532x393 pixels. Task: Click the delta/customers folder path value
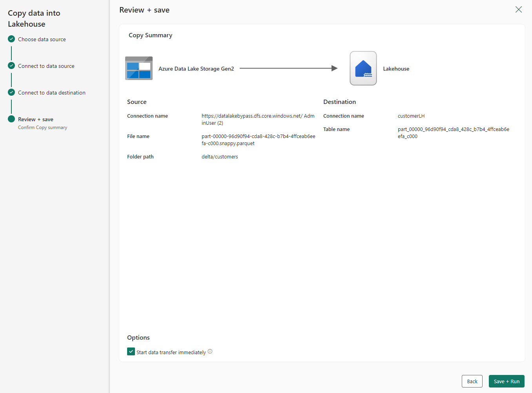(x=220, y=156)
